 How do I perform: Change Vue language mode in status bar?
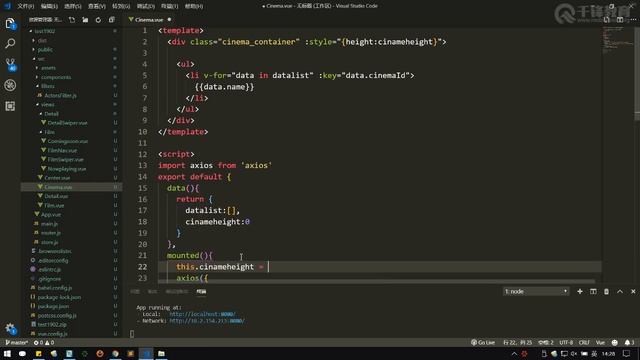[x=600, y=342]
